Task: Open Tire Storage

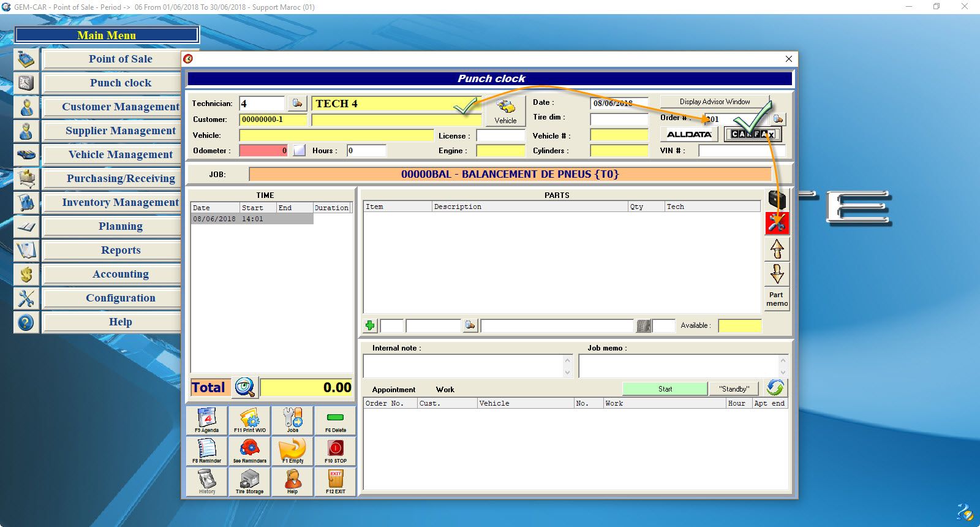Action: pos(250,482)
